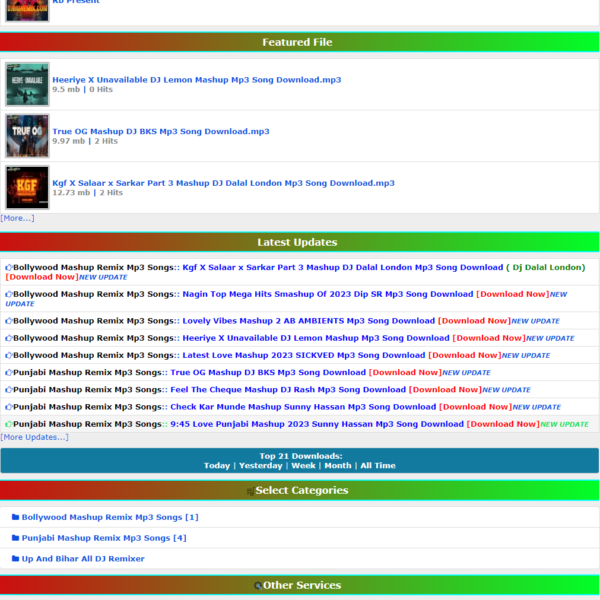
Task: Open Lovely Vibes Mashup 2 AB AMBIENTS update
Action: point(308,321)
